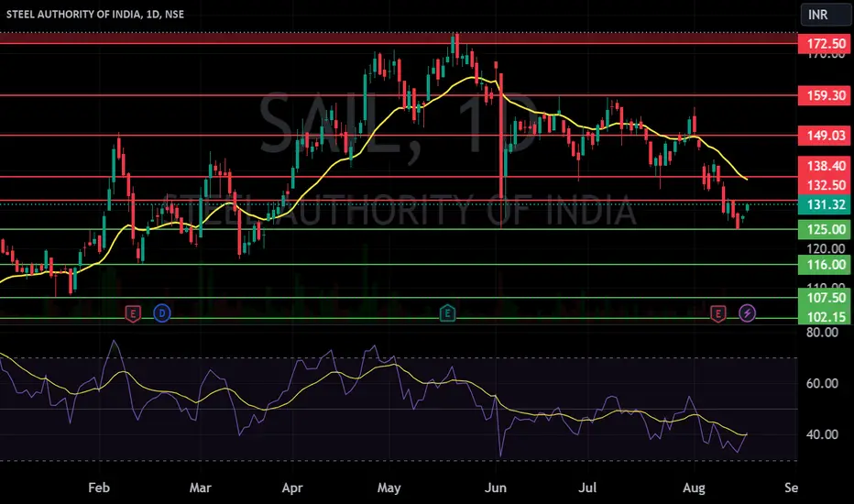Screen dimensions: 854x504
Task: Click the Jun label on time axis
Action: pyautogui.click(x=496, y=488)
